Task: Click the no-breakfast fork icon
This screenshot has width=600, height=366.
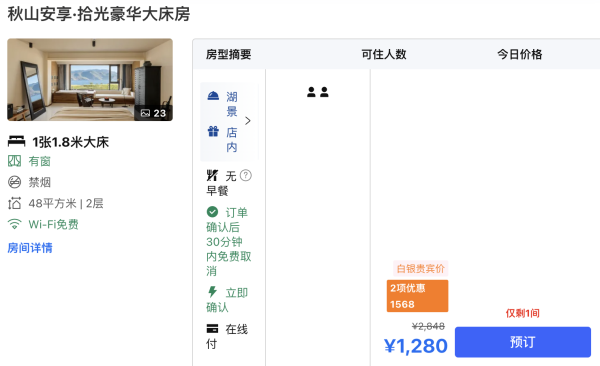Action: [x=212, y=175]
